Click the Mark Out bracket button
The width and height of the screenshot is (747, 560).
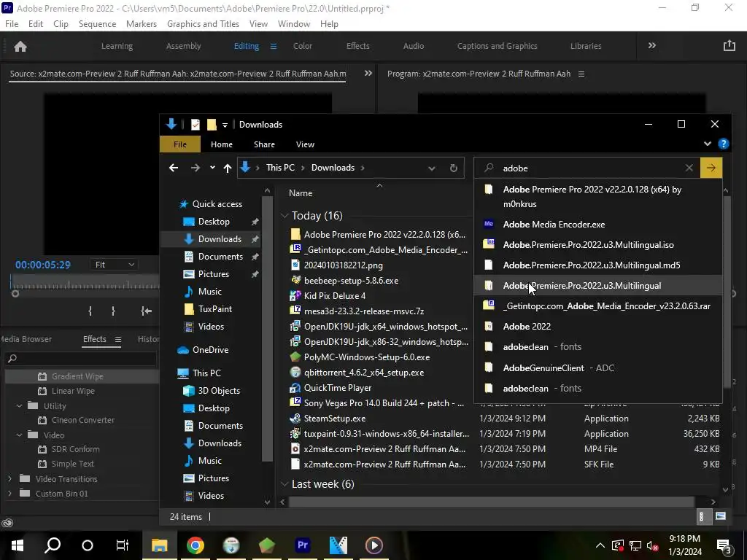pos(113,311)
